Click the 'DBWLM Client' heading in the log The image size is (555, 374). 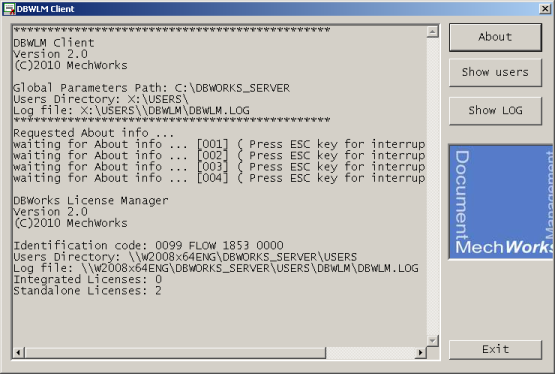coord(54,43)
